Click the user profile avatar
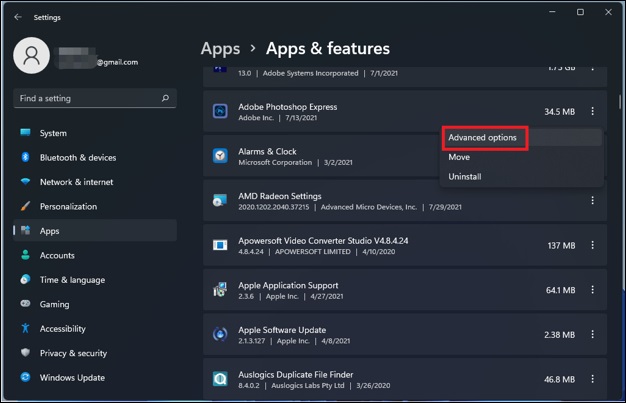 pos(32,56)
